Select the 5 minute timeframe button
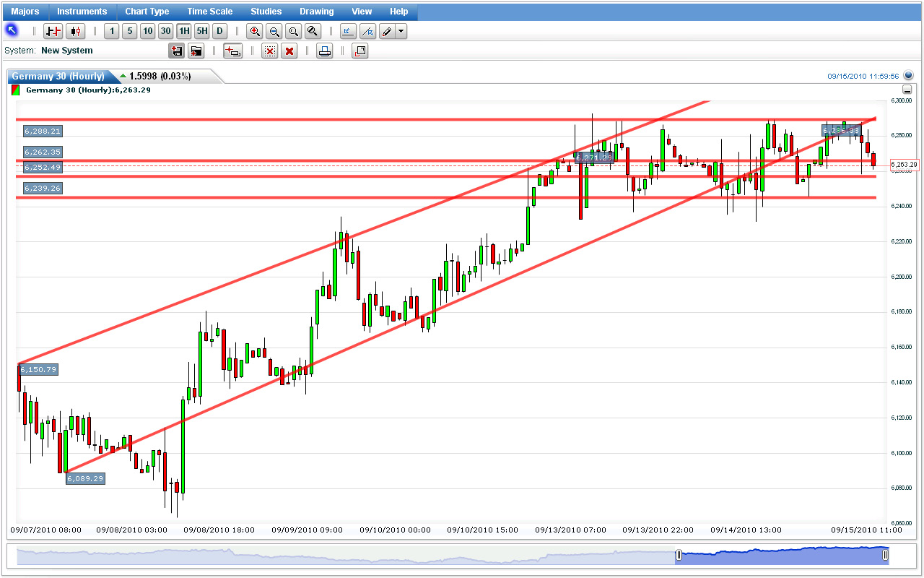 (x=129, y=31)
